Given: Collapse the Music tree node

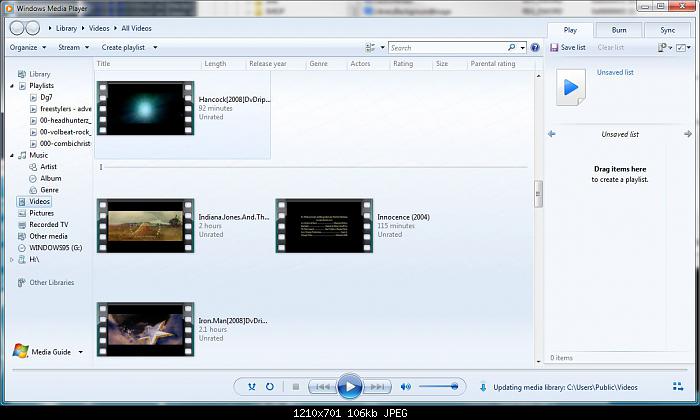Looking at the screenshot, I should pos(12,155).
